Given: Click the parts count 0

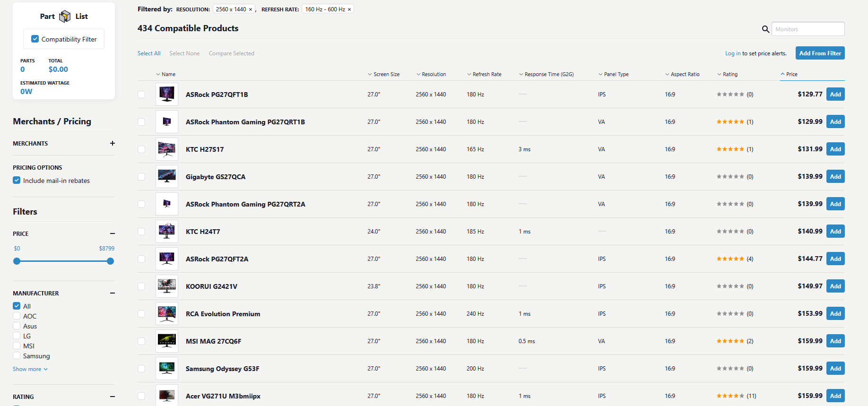Looking at the screenshot, I should click(23, 69).
